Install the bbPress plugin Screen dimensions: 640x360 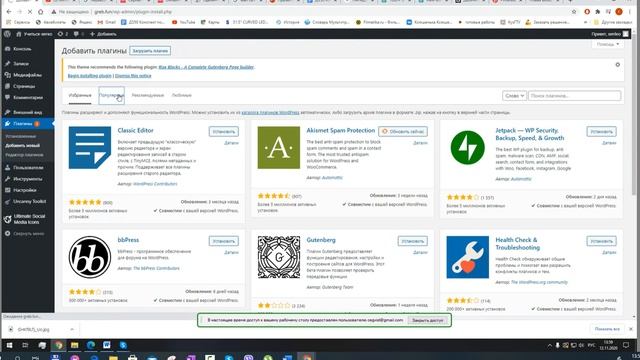tap(224, 241)
